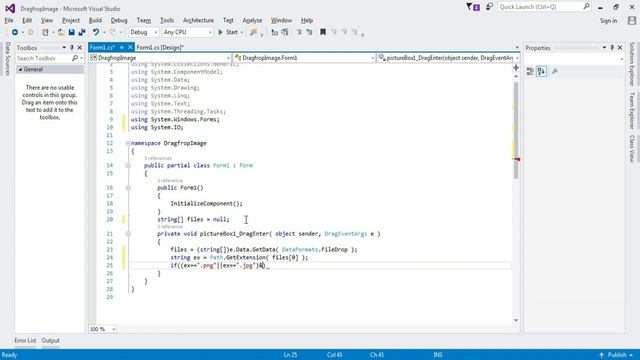Open the Team menu
Viewport: 640px width, 360px height.
point(144,20)
